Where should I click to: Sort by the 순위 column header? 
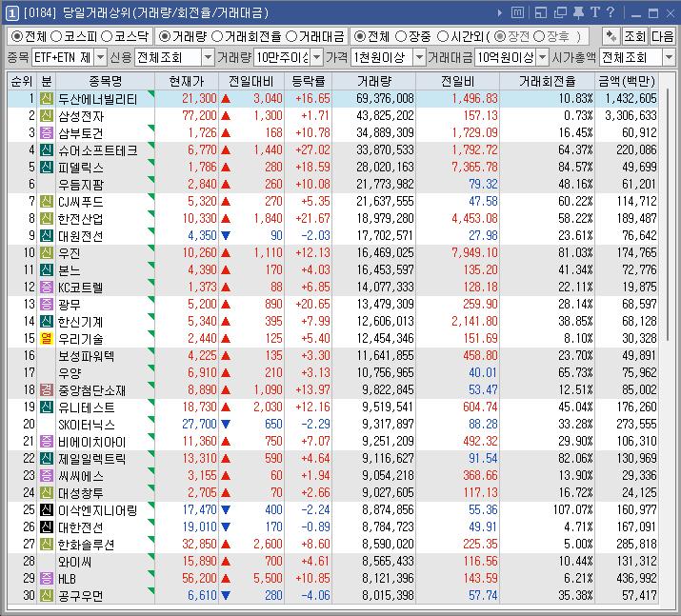pos(22,81)
